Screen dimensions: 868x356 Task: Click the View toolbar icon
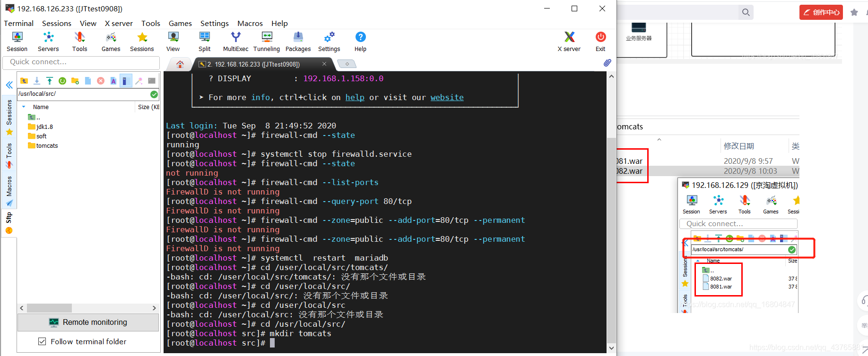(173, 42)
